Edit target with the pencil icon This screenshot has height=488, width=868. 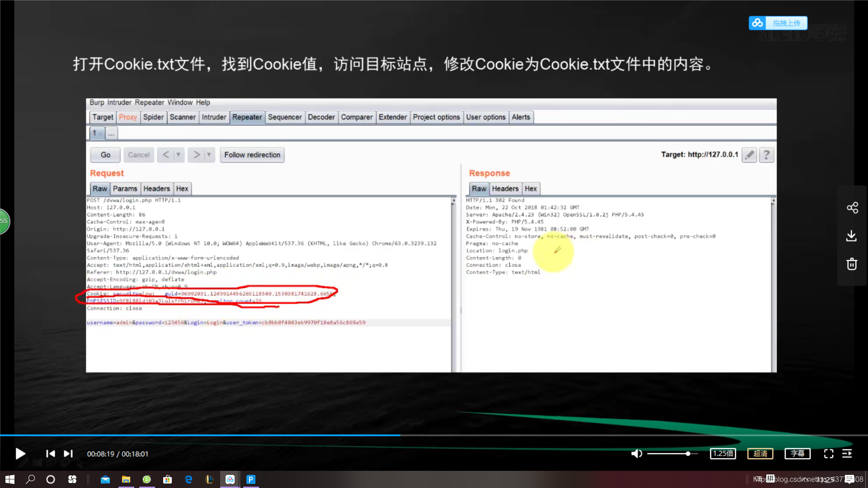tap(749, 155)
